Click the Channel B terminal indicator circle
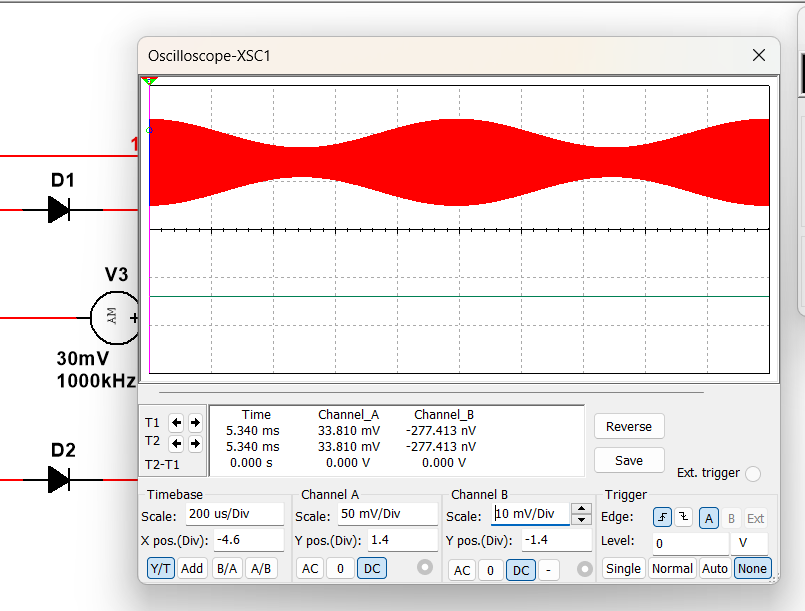This screenshot has height=611, width=805. pos(584,569)
